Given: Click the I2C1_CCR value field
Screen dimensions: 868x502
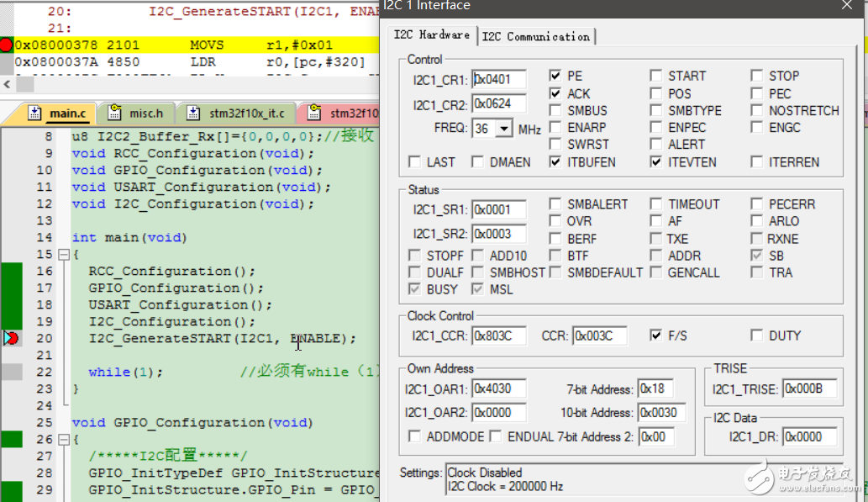Looking at the screenshot, I should [499, 336].
